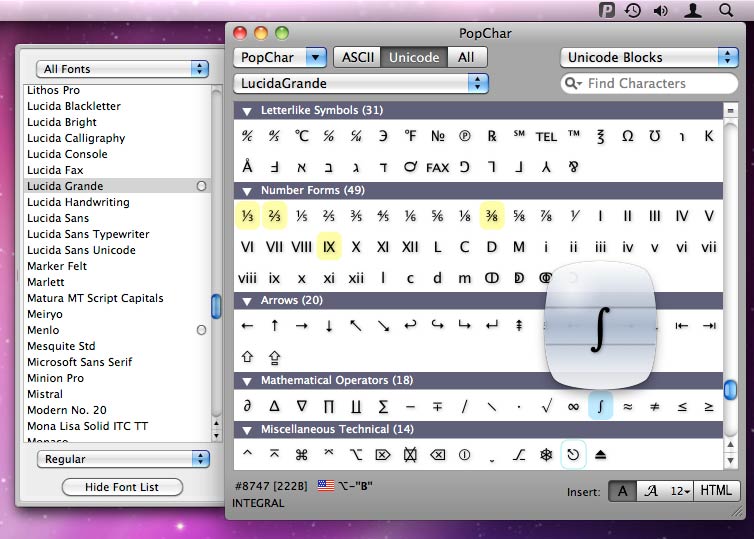Pick the option key symbol
This screenshot has width=754, height=539.
point(356,455)
